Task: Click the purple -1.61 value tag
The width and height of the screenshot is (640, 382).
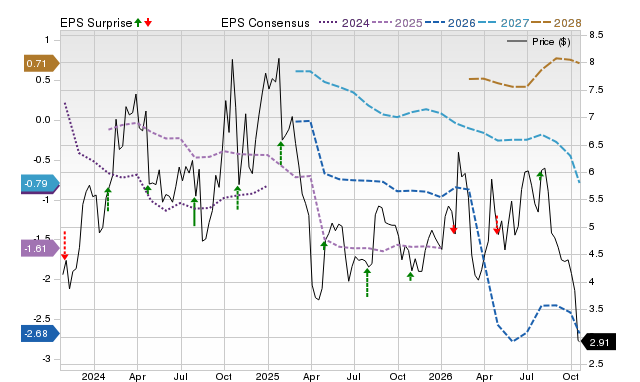Action: (40, 249)
